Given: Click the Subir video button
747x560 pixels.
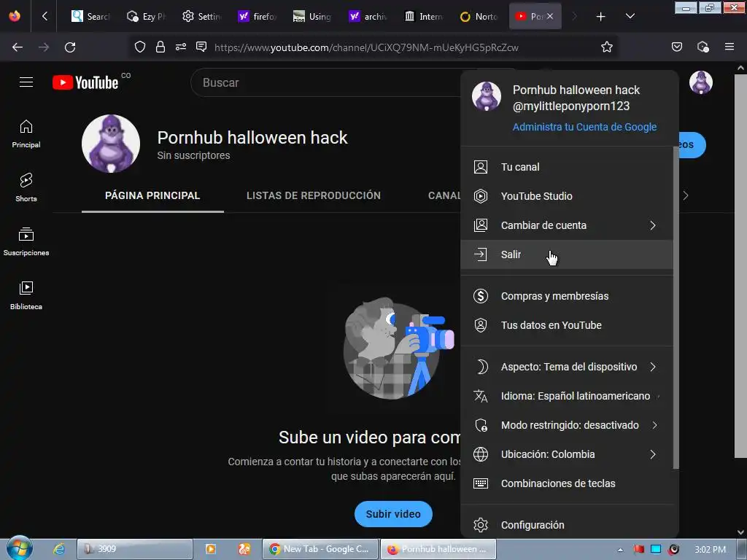Looking at the screenshot, I should click(x=393, y=514).
